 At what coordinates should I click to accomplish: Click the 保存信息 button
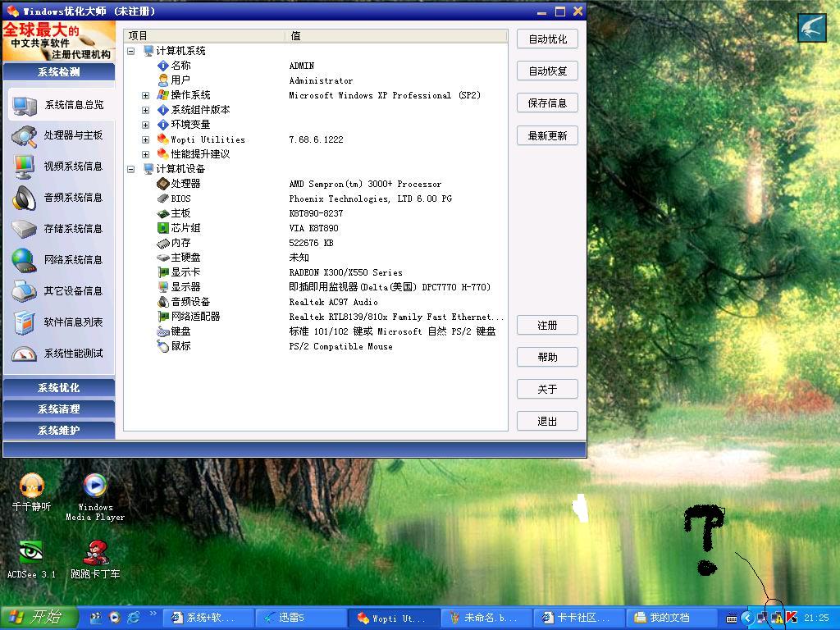click(547, 103)
